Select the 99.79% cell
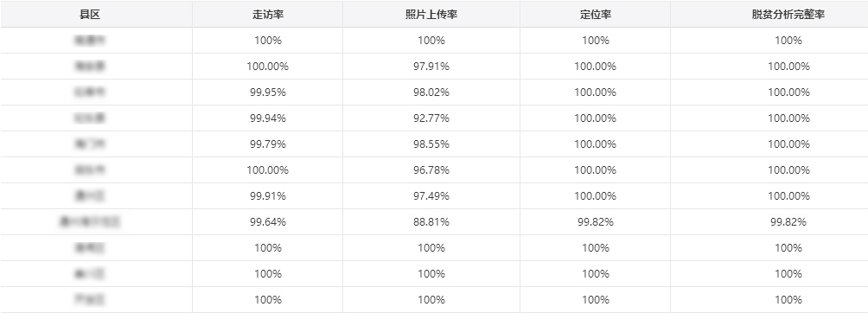This screenshot has height=313, width=868. 268,144
